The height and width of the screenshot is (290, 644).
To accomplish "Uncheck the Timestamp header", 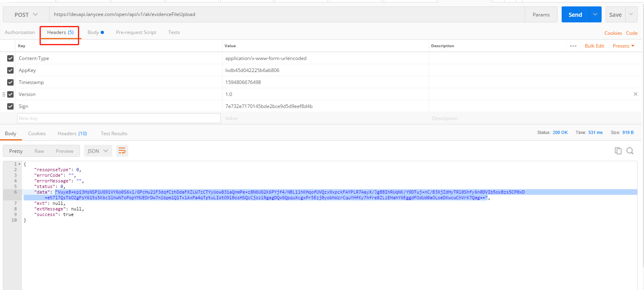I will (x=10, y=82).
